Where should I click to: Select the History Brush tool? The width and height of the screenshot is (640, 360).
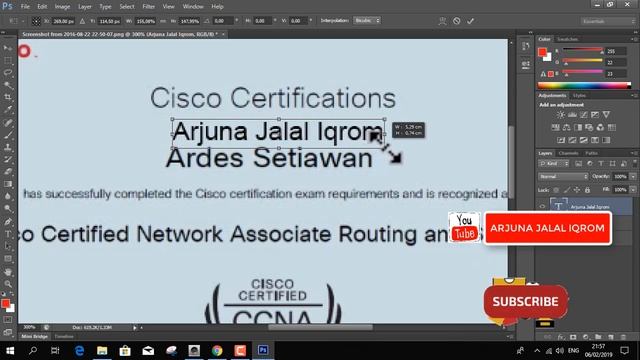click(8, 159)
